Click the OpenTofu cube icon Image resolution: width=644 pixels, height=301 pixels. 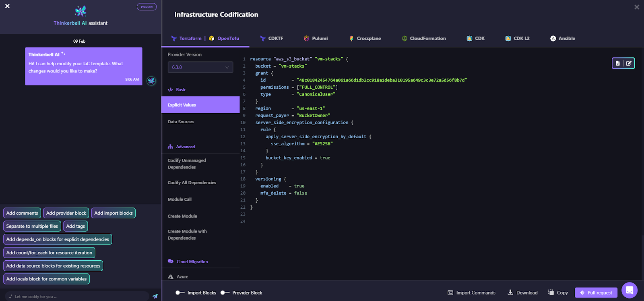pyautogui.click(x=212, y=39)
